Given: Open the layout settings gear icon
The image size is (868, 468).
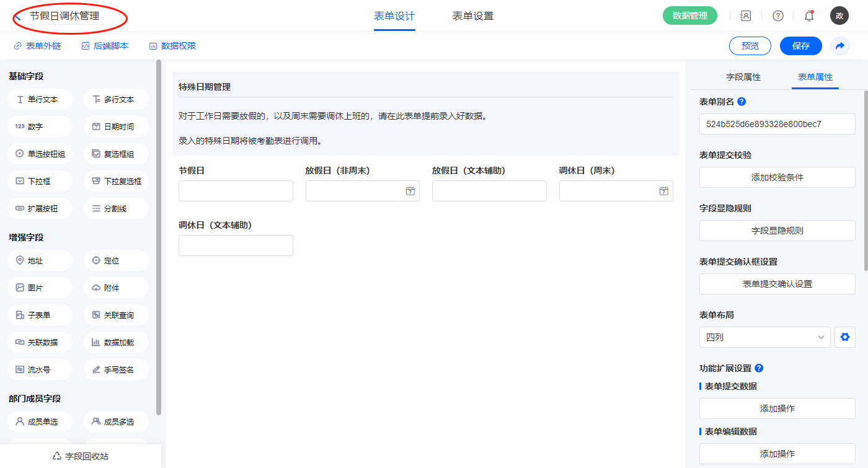Looking at the screenshot, I should pyautogui.click(x=844, y=337).
